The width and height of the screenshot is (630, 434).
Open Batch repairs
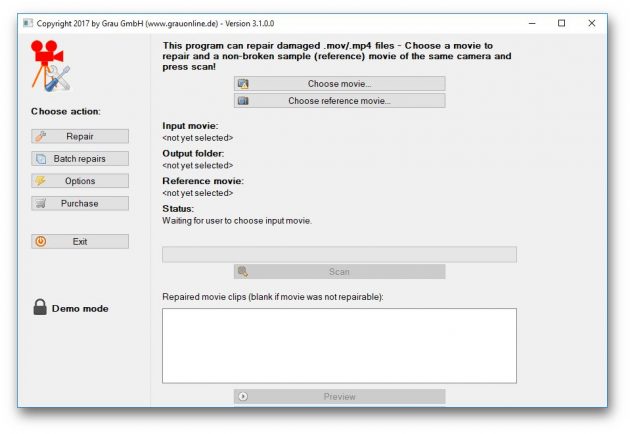80,159
